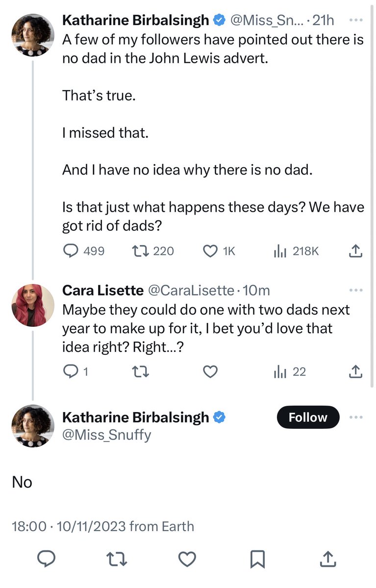
Task: Follow Katharine Birbalsingh
Action: (x=307, y=417)
